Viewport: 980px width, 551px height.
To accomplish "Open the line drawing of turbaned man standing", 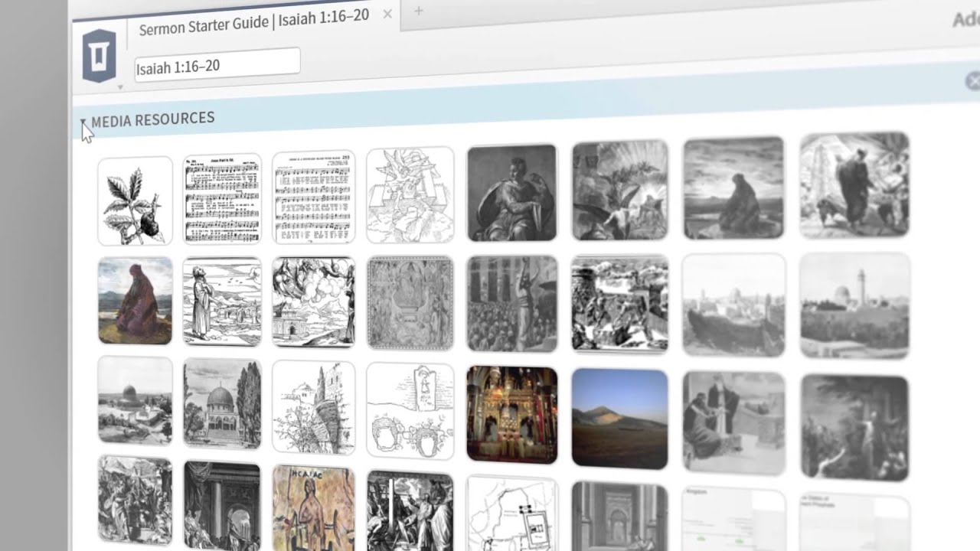I will [222, 301].
